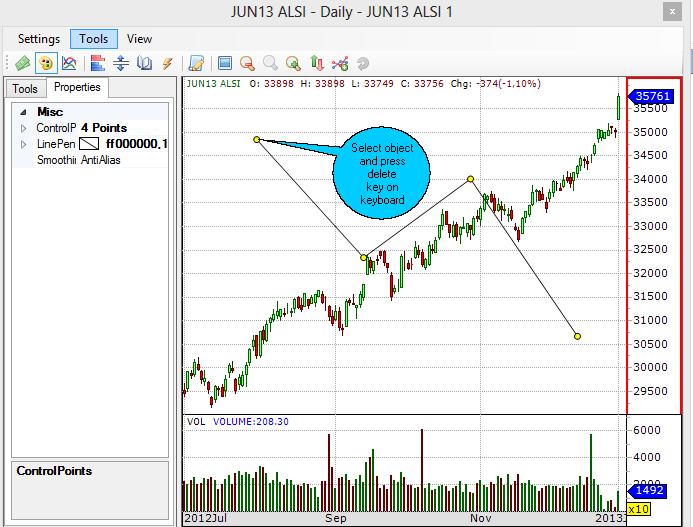Open the View menu
The image size is (693, 527).
pos(140,39)
